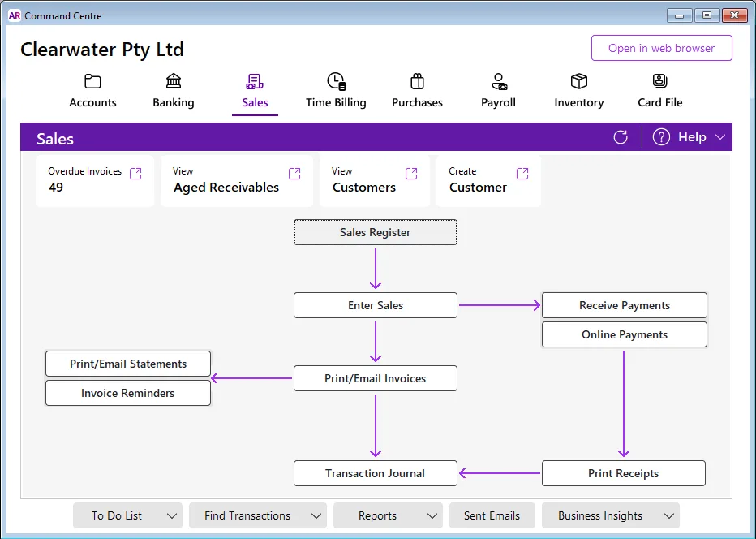Switch to the Card File tab label
This screenshot has width=756, height=539.
tap(660, 102)
